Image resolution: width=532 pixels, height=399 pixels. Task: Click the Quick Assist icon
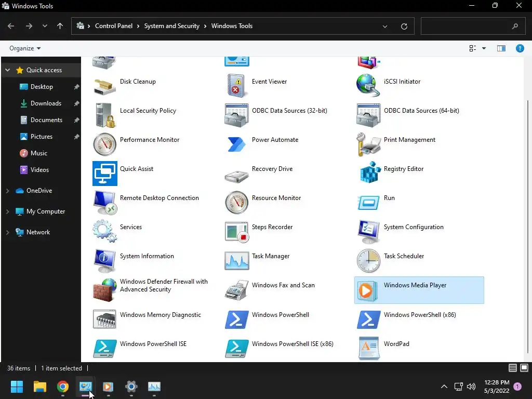[105, 174]
